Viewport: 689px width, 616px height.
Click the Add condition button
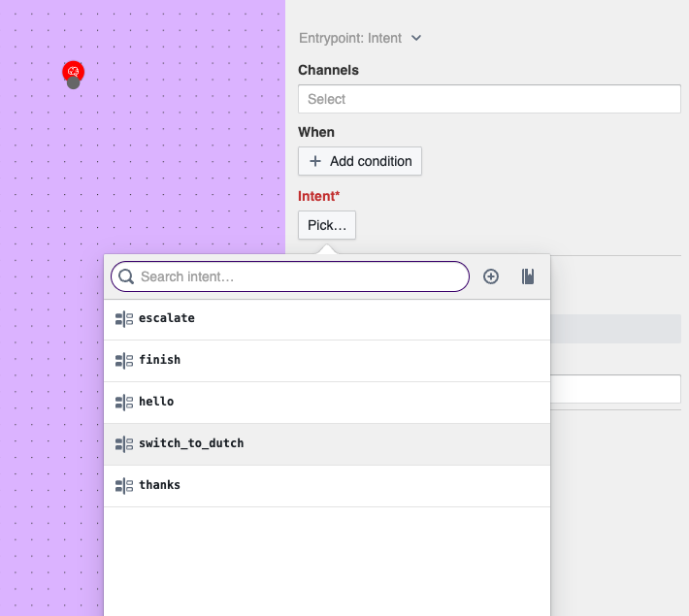coord(360,161)
